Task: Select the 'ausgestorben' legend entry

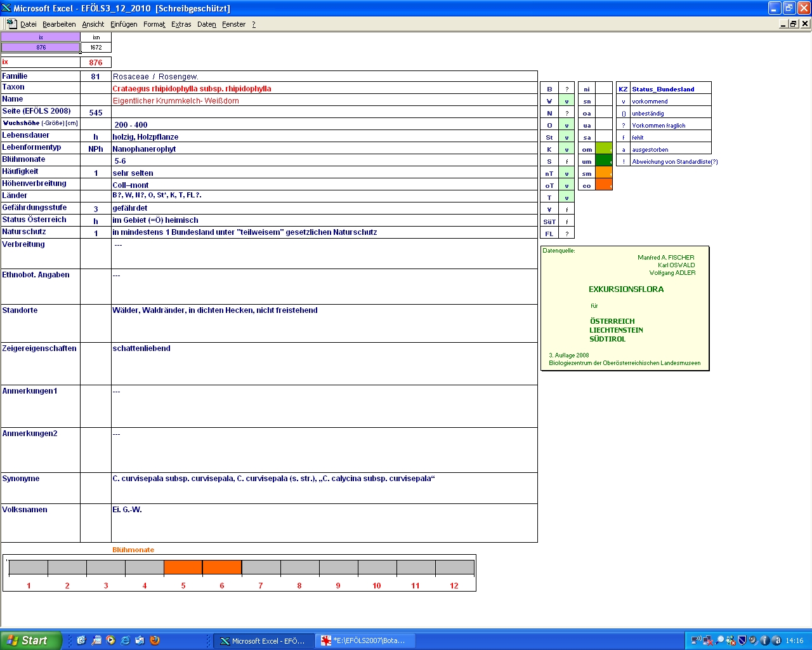Action: (x=671, y=149)
